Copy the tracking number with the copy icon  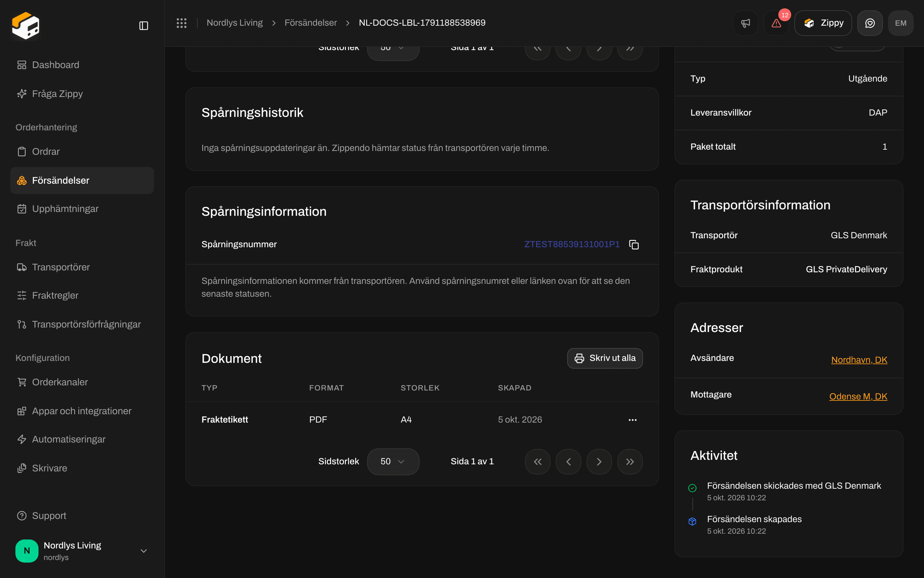634,245
